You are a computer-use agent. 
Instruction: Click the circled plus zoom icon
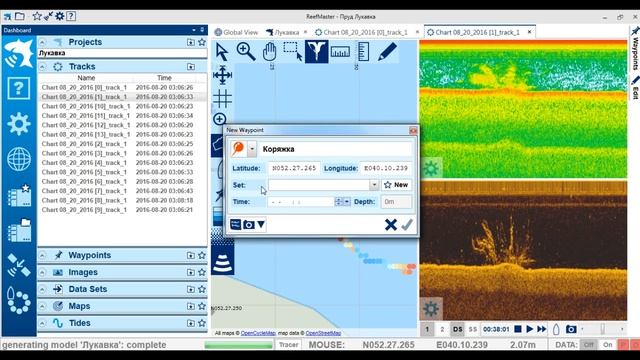(x=220, y=119)
